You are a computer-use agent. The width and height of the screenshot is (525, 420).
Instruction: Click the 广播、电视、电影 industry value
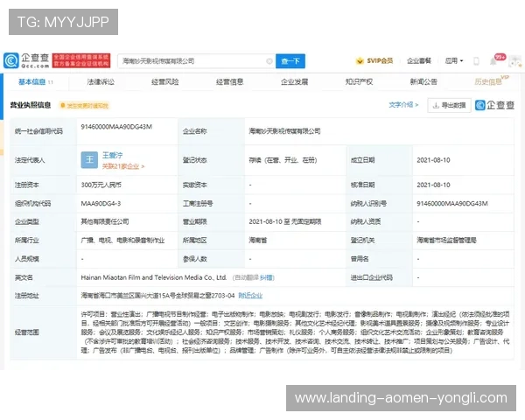(x=122, y=240)
